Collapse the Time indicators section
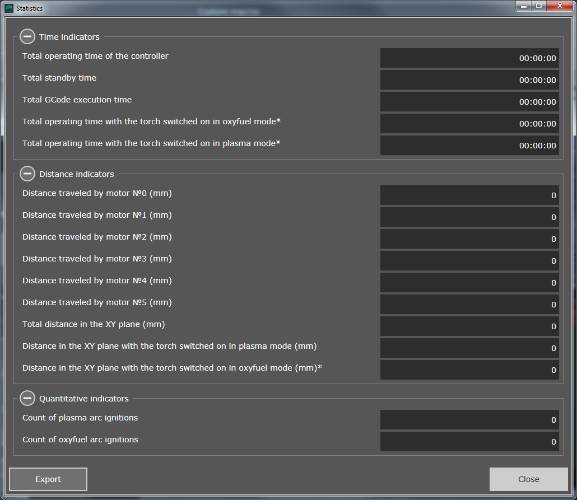The width and height of the screenshot is (577, 500). pos(27,37)
